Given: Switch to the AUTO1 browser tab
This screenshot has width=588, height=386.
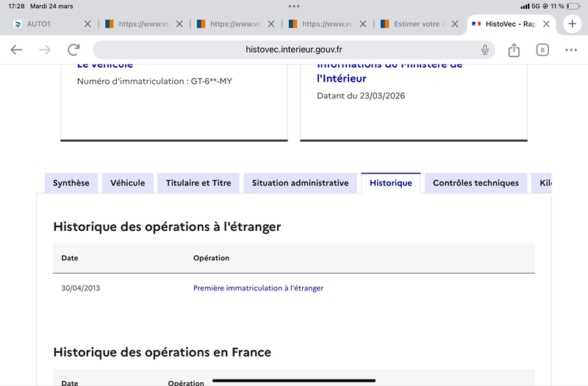Looking at the screenshot, I should (44, 24).
